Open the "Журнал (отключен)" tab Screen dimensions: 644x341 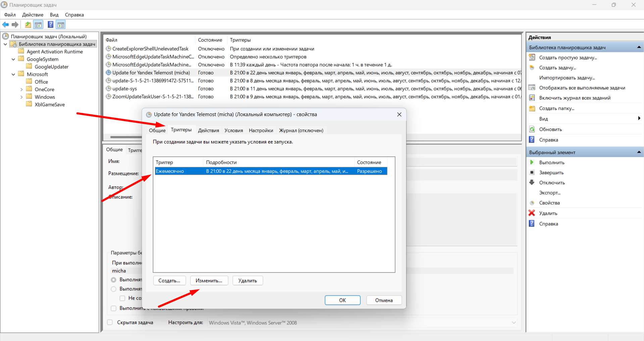[301, 130]
